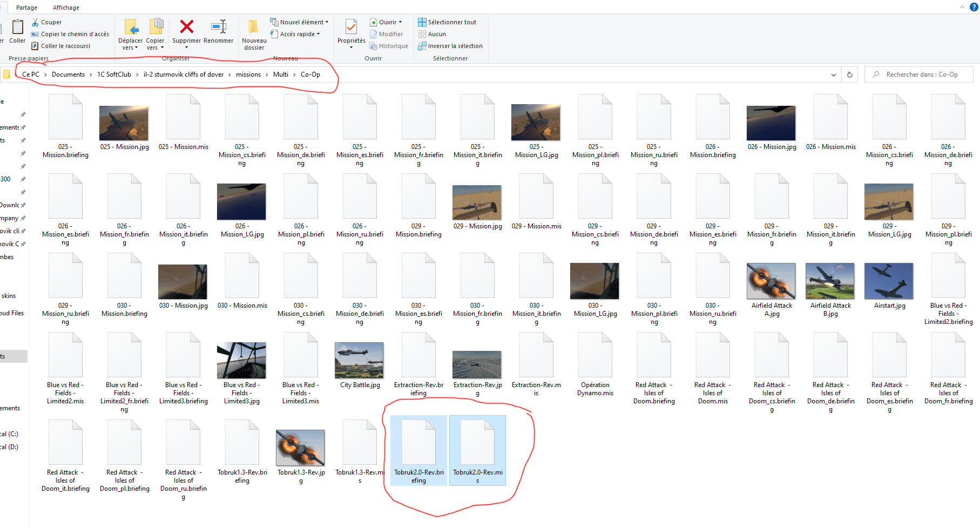Image resolution: width=980 pixels, height=528 pixels.
Task: Choose Sélectionner tout
Action: tap(447, 22)
